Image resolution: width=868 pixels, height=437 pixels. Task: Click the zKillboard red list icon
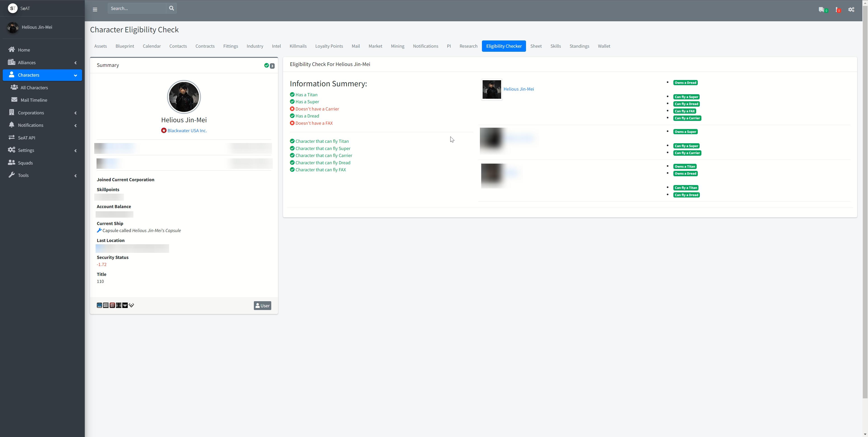click(112, 305)
